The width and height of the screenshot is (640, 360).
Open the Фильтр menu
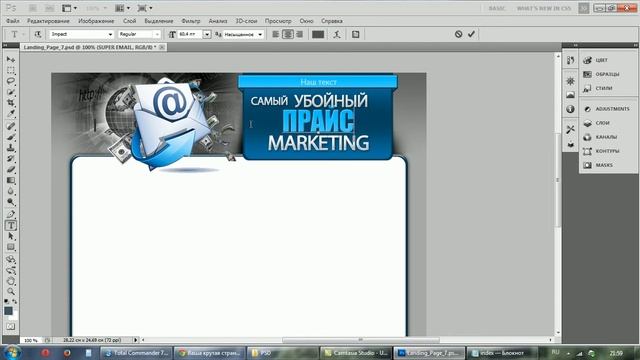(191, 21)
